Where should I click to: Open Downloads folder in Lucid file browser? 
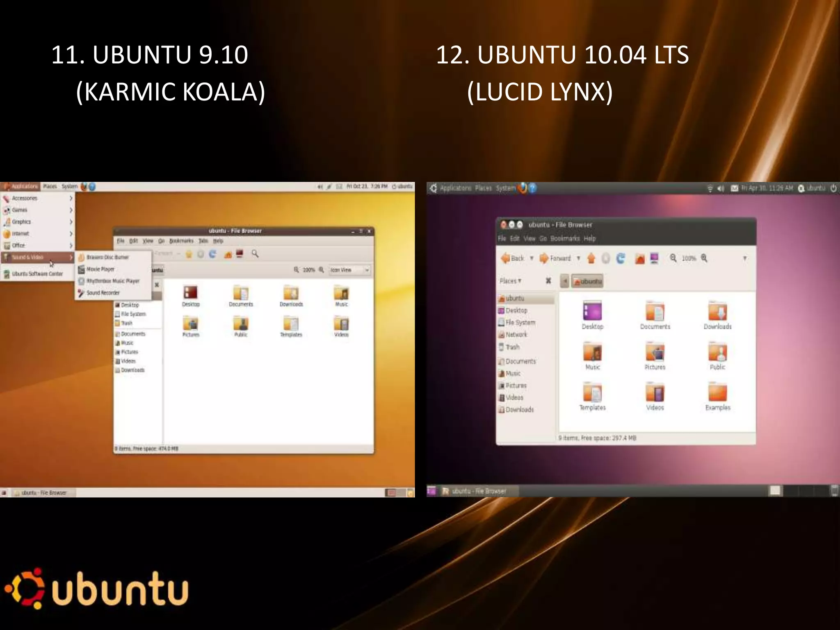point(717,316)
